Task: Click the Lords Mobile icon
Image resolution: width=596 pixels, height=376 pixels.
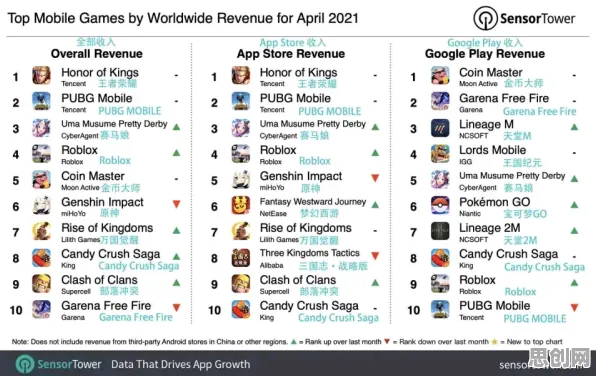Action: pyautogui.click(x=440, y=153)
